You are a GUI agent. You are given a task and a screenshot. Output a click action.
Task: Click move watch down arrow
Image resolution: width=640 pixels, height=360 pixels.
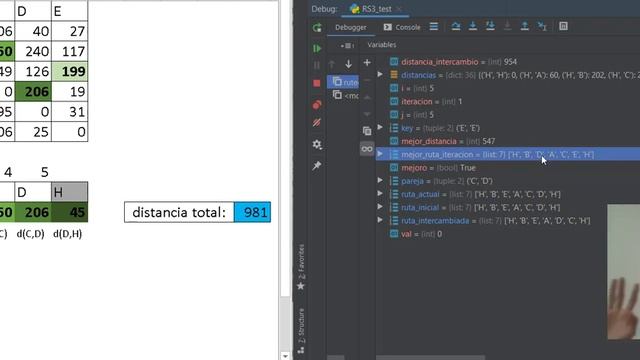[x=367, y=114]
